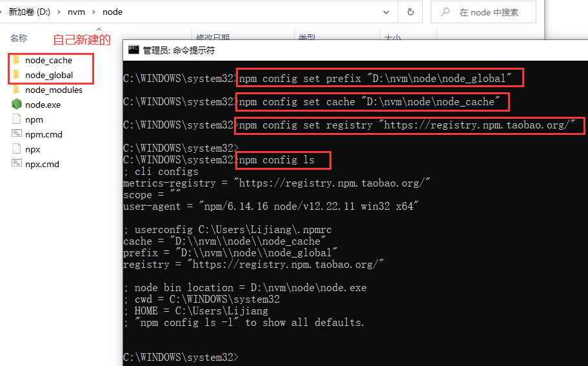Click the npx.cmd script icon

click(17, 164)
